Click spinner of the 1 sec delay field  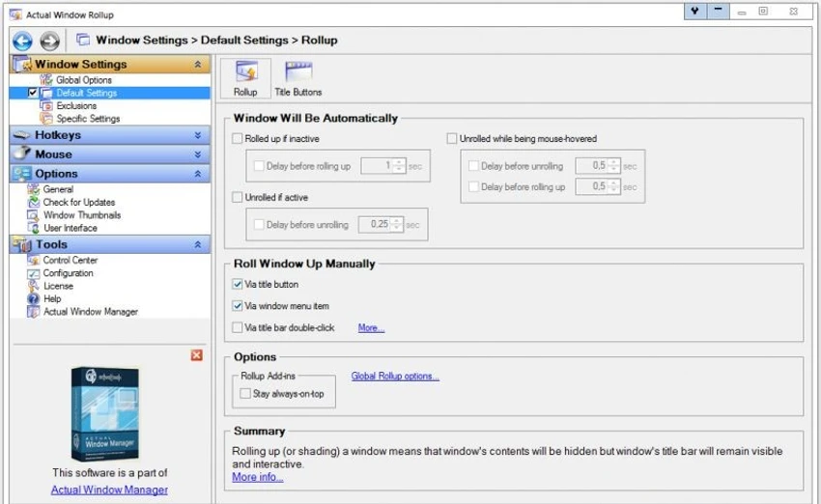[x=399, y=166]
